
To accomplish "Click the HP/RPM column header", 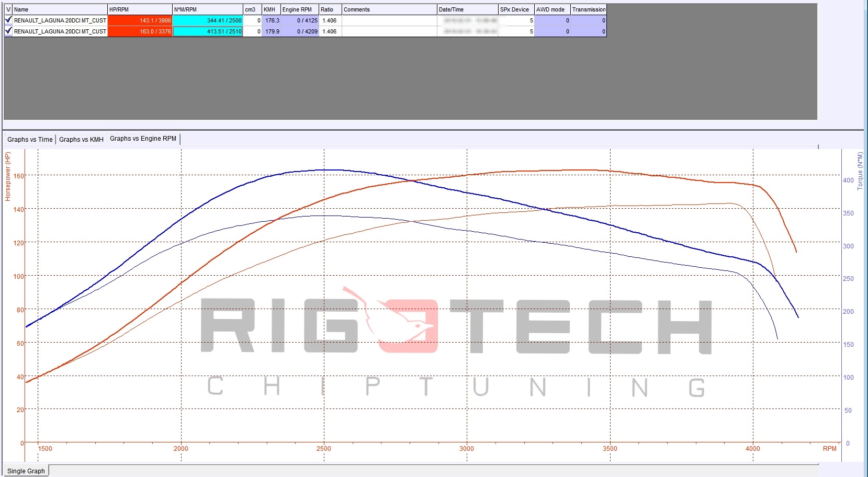I will [x=140, y=9].
